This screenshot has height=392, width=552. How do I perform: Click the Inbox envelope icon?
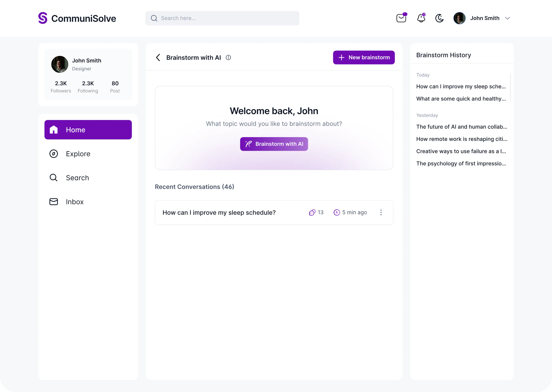tap(54, 202)
